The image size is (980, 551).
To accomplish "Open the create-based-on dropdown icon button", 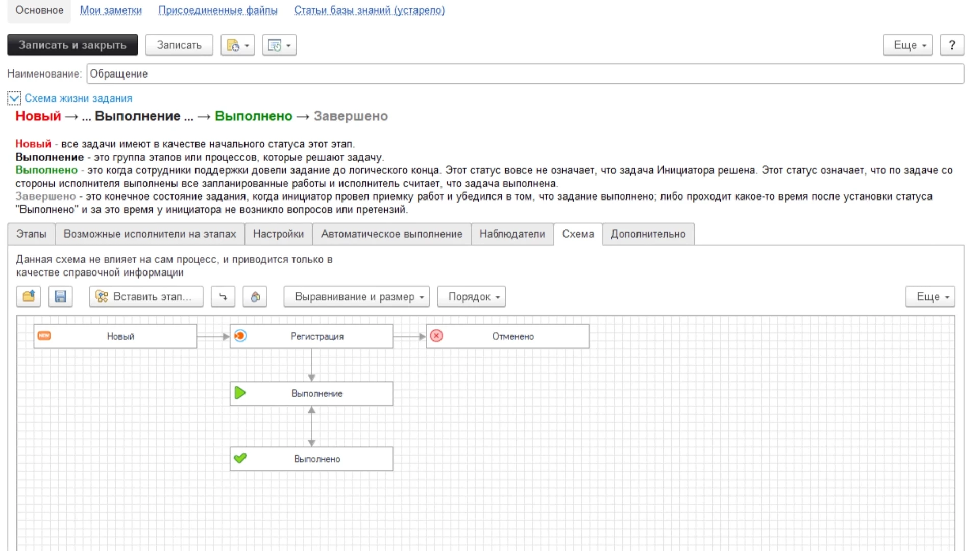I will (237, 45).
